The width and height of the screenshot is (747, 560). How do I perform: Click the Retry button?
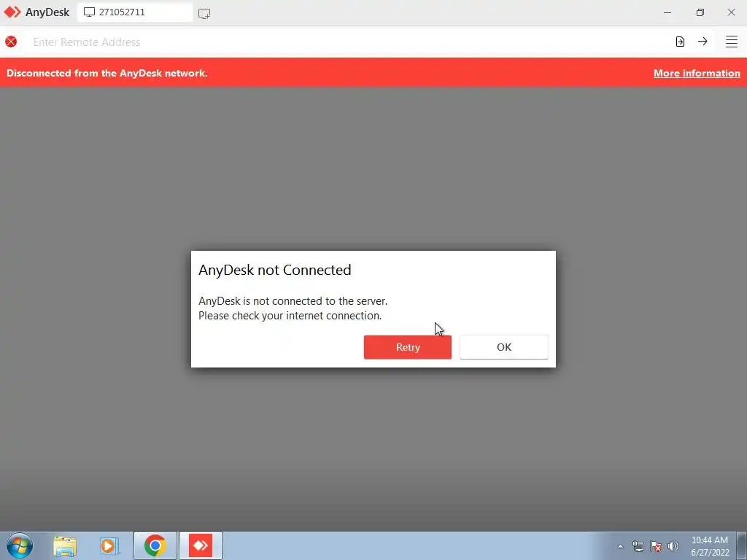point(407,347)
